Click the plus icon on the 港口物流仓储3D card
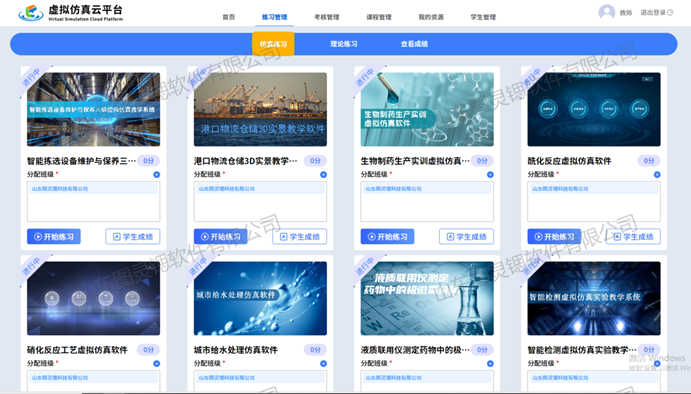Screen dimensions: 691x394 (323, 175)
